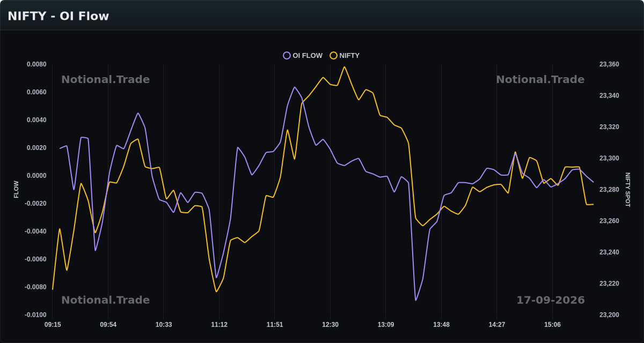Click the 0.0060 flow axis value
Screen dimensions: 644x343
[36, 92]
